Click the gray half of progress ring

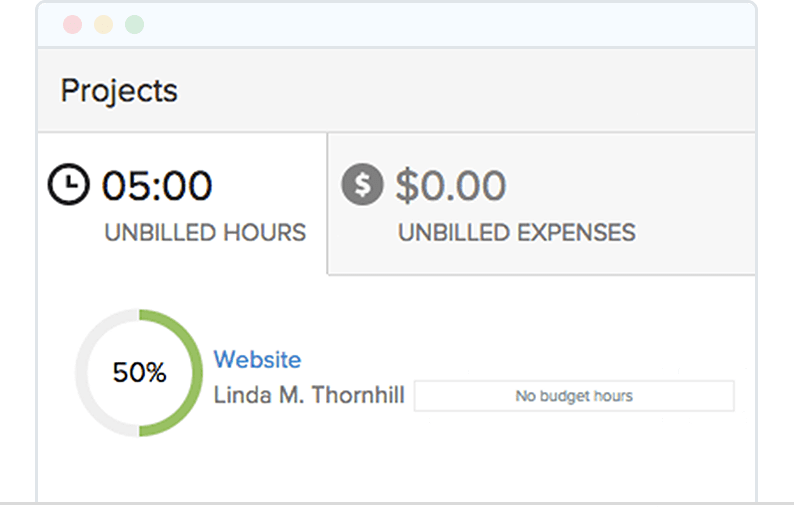83,373
